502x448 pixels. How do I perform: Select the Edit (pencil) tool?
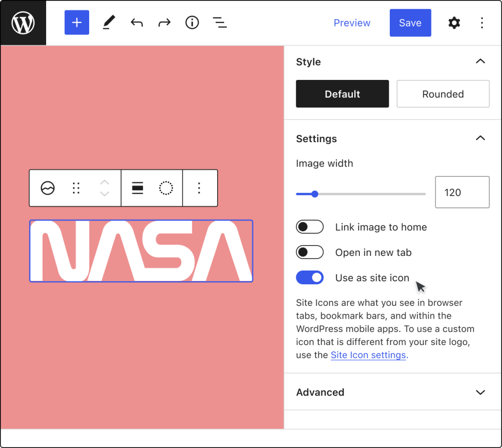tap(108, 23)
